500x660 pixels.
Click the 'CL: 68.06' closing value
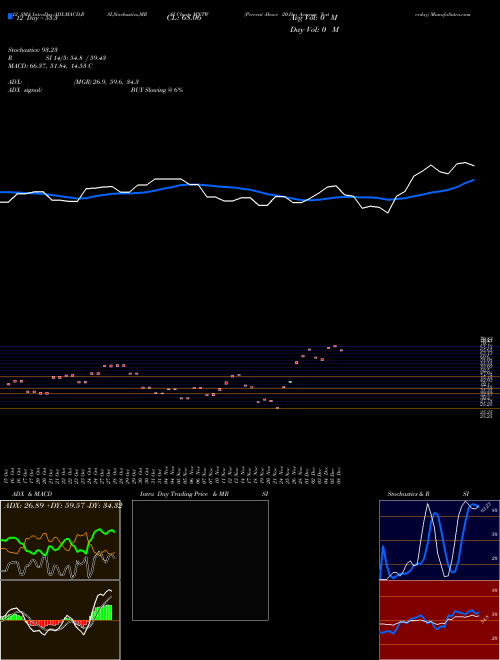coord(184,18)
